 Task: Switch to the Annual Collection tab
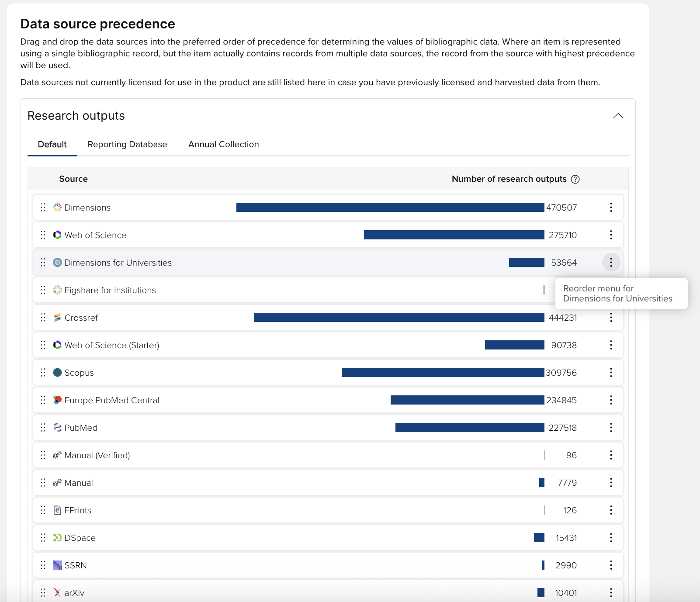point(223,145)
